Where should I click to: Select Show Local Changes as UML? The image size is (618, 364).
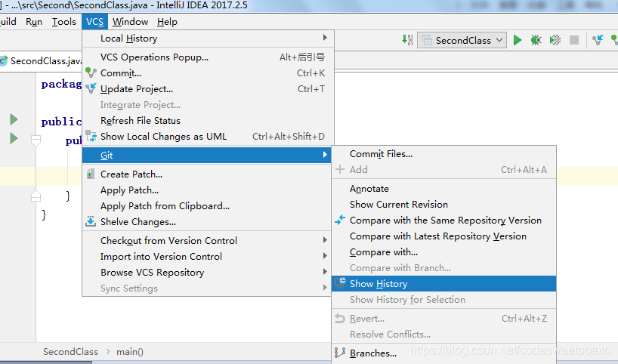(208, 136)
